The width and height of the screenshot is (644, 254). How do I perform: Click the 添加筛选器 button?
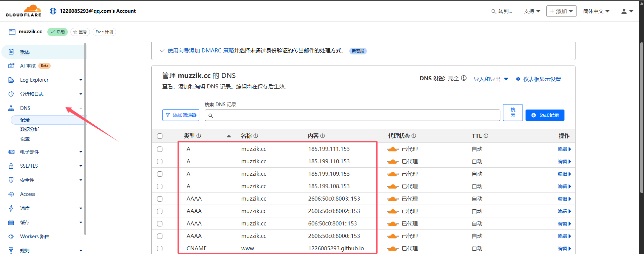[181, 115]
